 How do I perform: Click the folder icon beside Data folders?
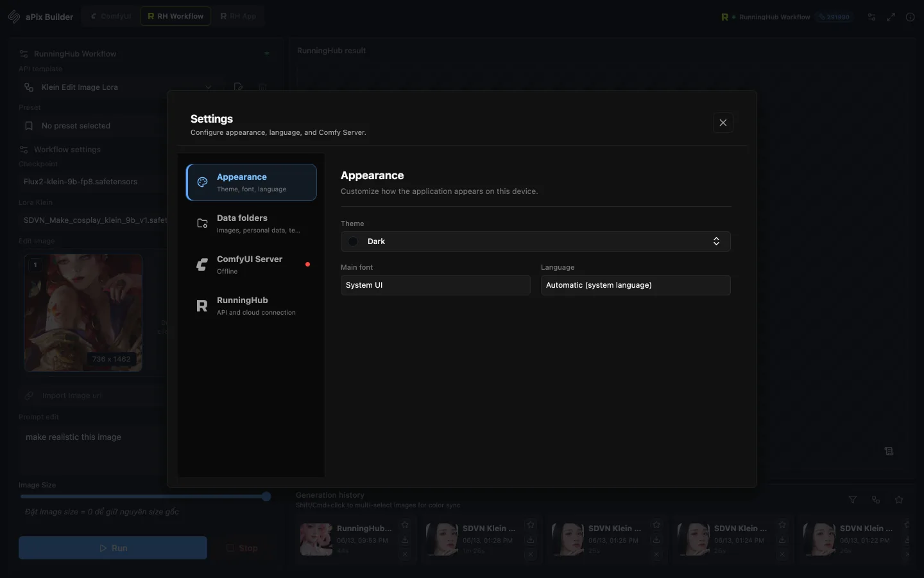(202, 223)
